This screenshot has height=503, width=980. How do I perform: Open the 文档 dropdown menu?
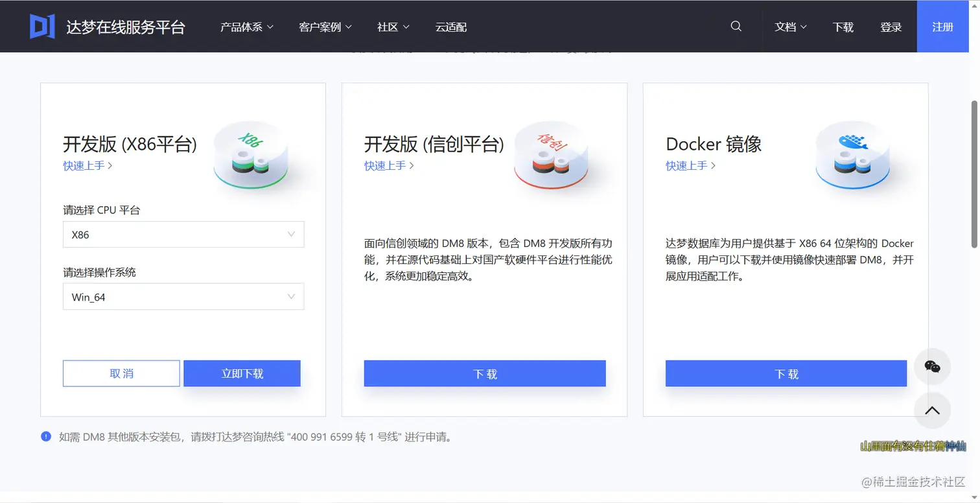(791, 27)
